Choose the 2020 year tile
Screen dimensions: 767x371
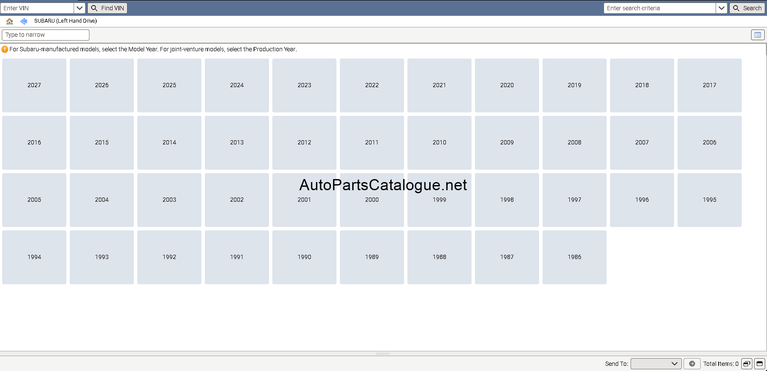click(507, 85)
